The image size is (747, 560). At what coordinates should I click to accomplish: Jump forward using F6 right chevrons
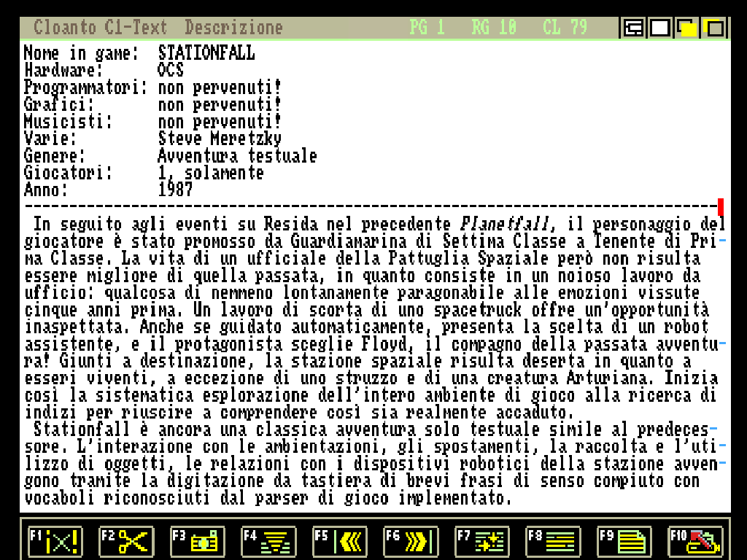[x=411, y=542]
